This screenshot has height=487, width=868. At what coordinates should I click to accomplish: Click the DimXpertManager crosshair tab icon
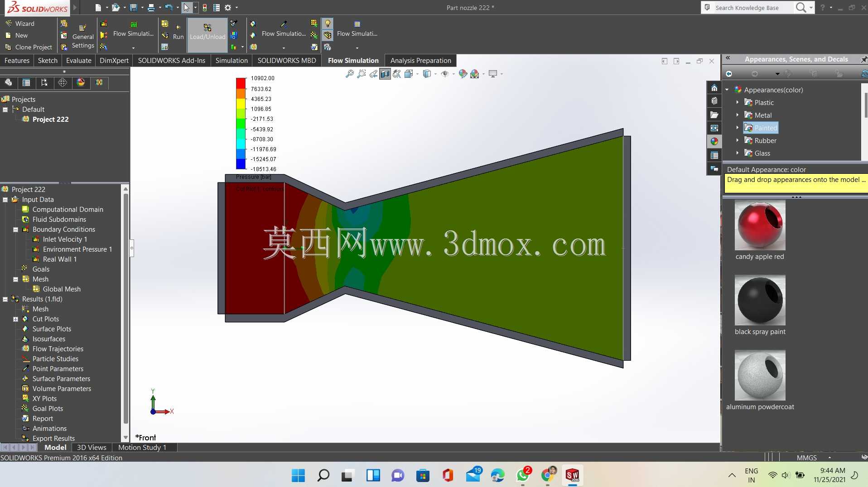(63, 82)
